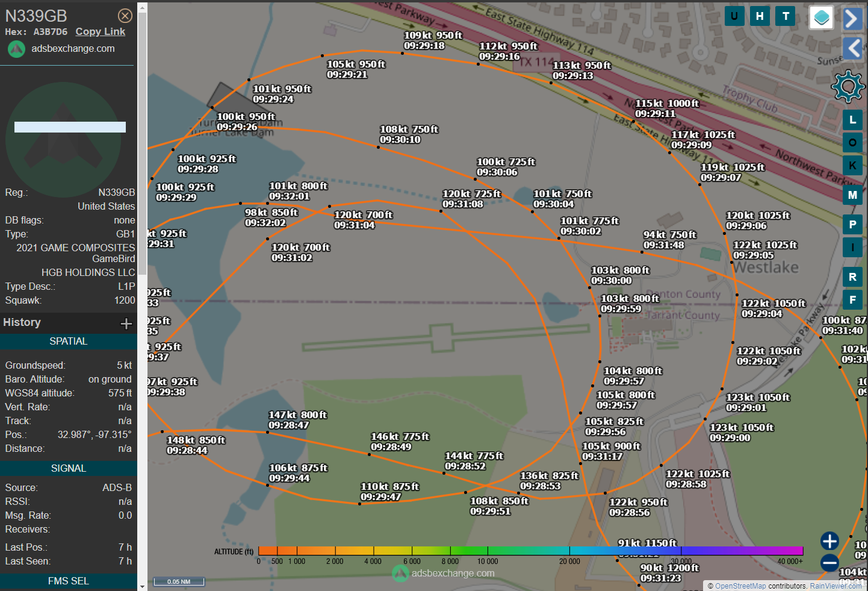Click the F map button

(852, 300)
